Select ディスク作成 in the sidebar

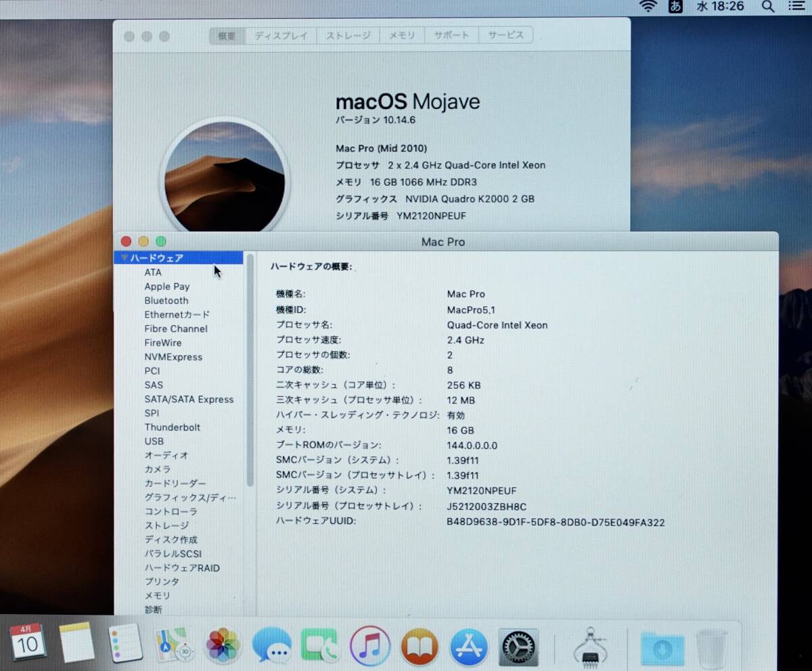point(171,540)
